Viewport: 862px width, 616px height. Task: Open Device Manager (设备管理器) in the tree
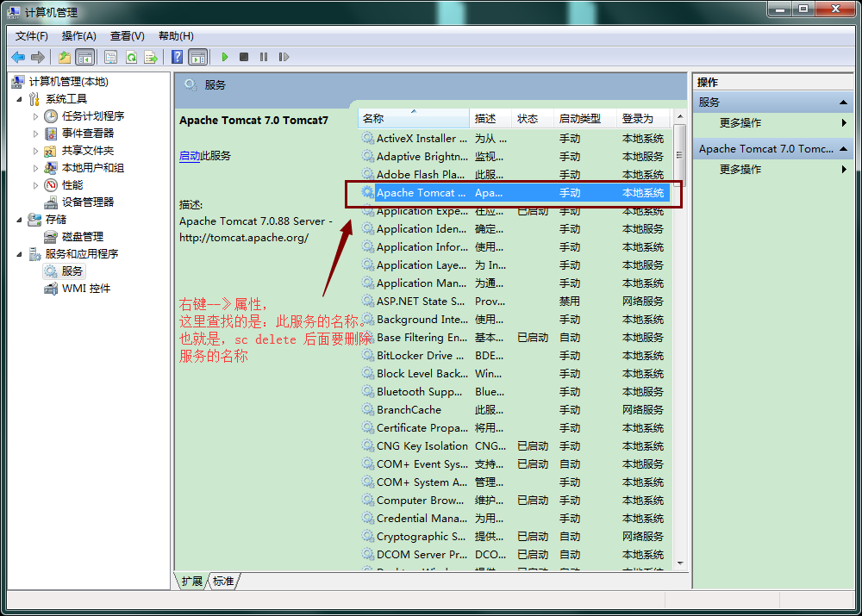click(x=88, y=202)
